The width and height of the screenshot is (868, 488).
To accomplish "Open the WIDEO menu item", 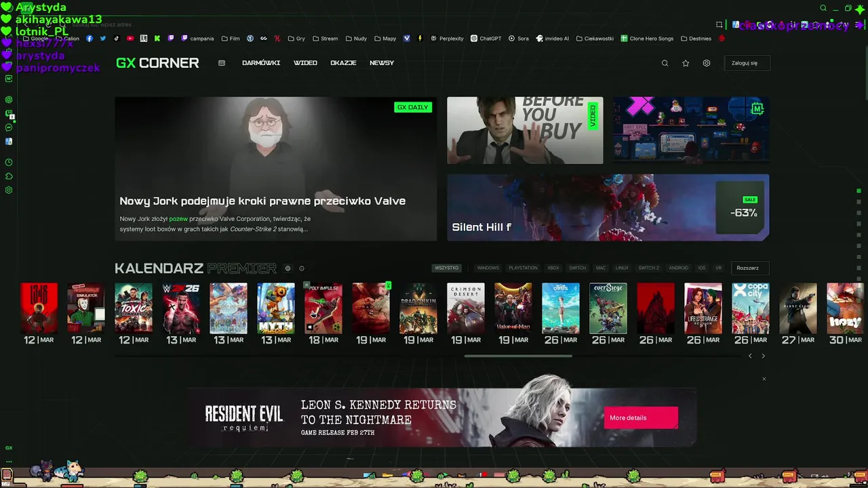I will tap(305, 63).
